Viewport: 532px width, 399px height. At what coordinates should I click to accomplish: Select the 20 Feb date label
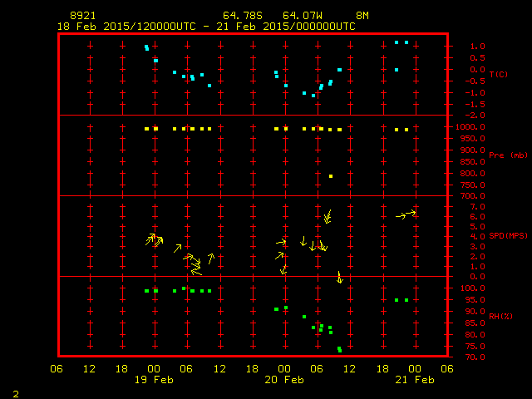[x=284, y=380]
